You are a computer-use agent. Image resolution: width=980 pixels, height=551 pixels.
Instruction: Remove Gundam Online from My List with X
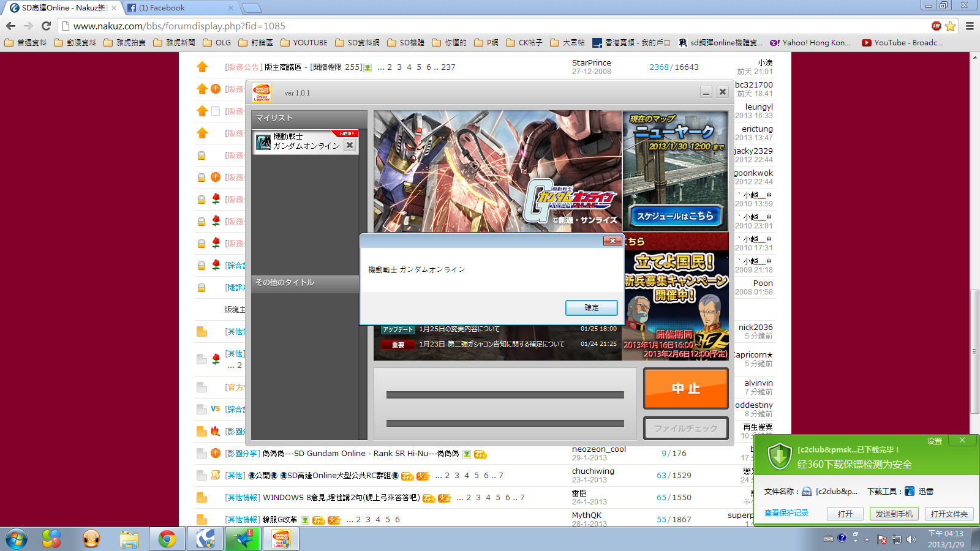click(350, 145)
